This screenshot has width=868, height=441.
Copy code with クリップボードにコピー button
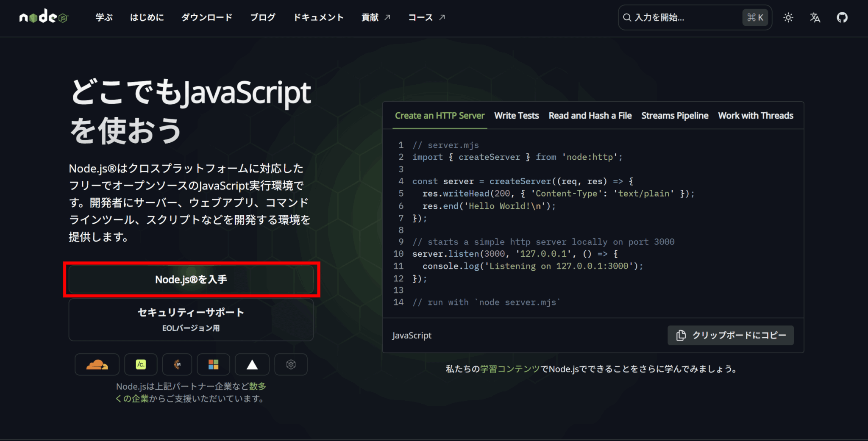(x=730, y=335)
